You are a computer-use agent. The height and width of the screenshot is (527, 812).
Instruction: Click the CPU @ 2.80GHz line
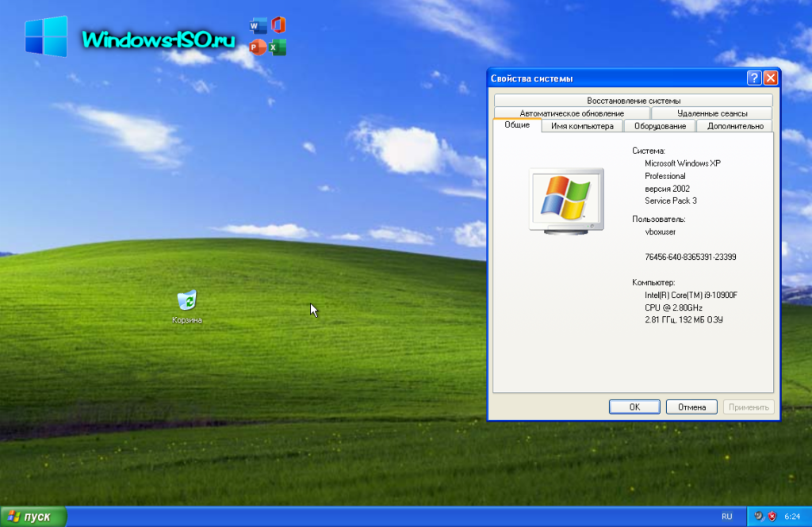click(673, 307)
